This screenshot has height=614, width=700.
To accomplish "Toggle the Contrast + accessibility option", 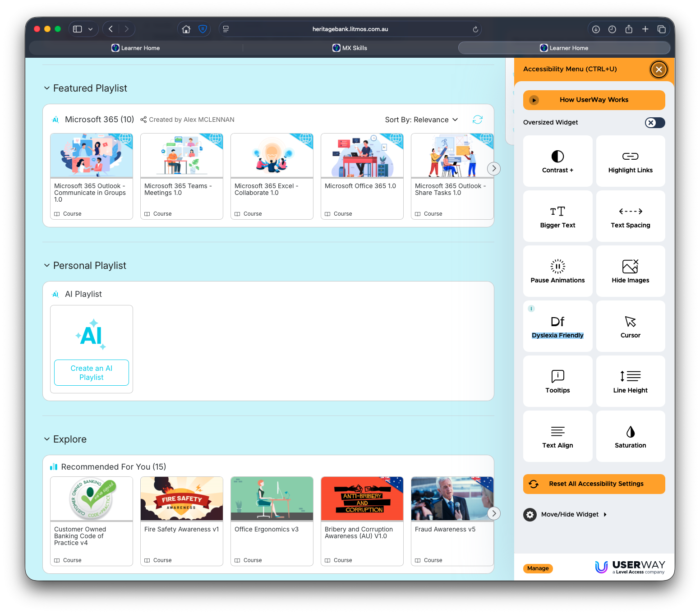I will (557, 161).
